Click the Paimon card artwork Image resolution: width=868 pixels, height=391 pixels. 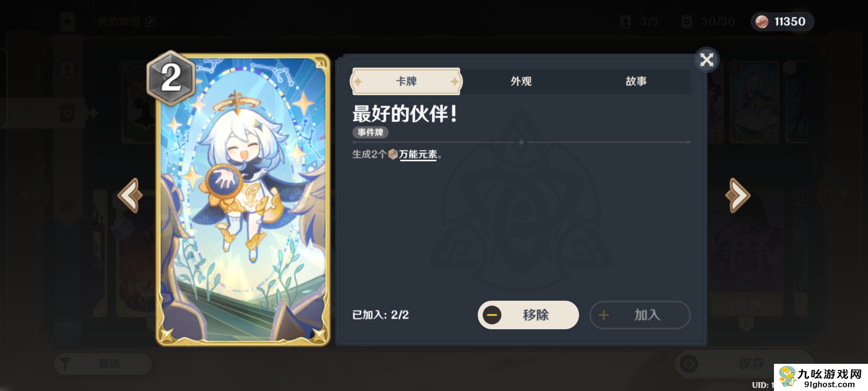243,200
